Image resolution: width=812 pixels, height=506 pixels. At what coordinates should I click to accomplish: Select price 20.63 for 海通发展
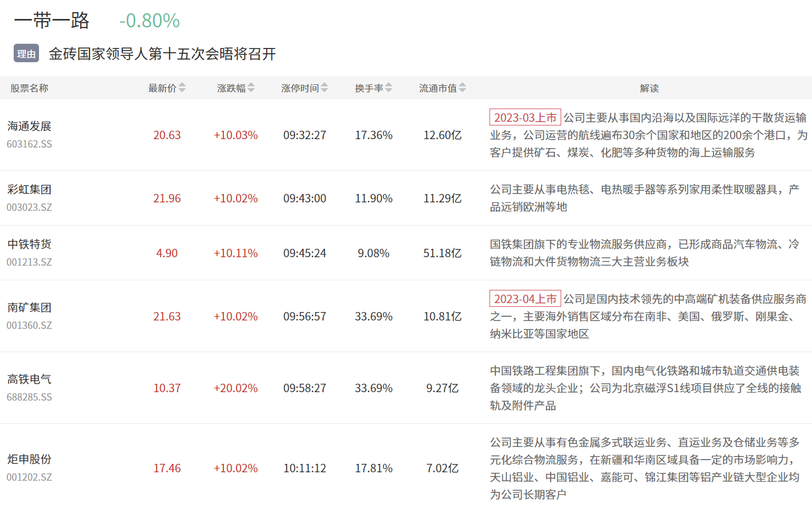click(167, 135)
